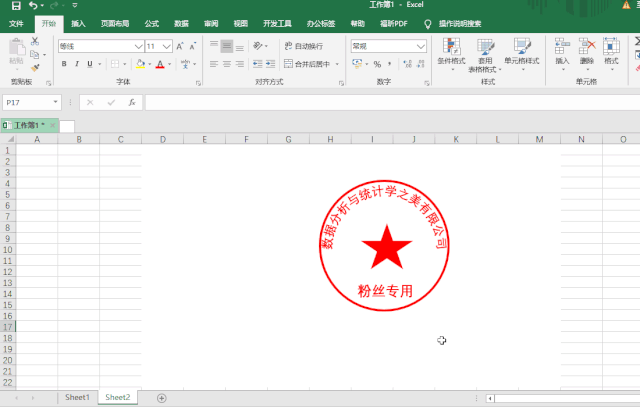Apply the fill color bucket

pos(140,64)
